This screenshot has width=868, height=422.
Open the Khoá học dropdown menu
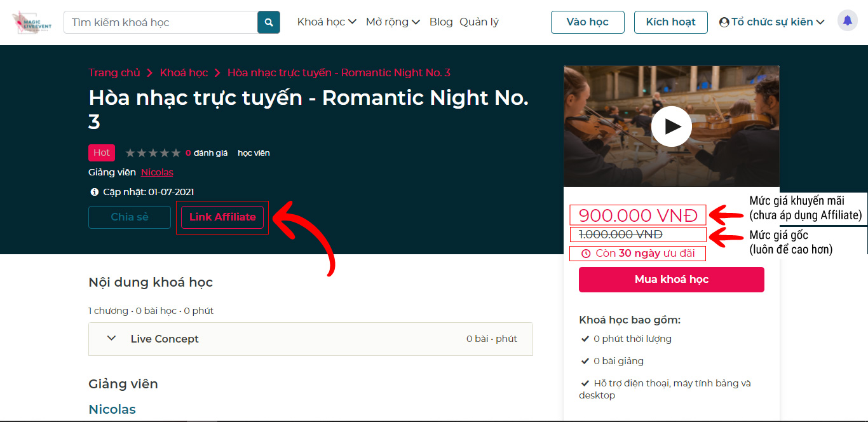click(327, 22)
